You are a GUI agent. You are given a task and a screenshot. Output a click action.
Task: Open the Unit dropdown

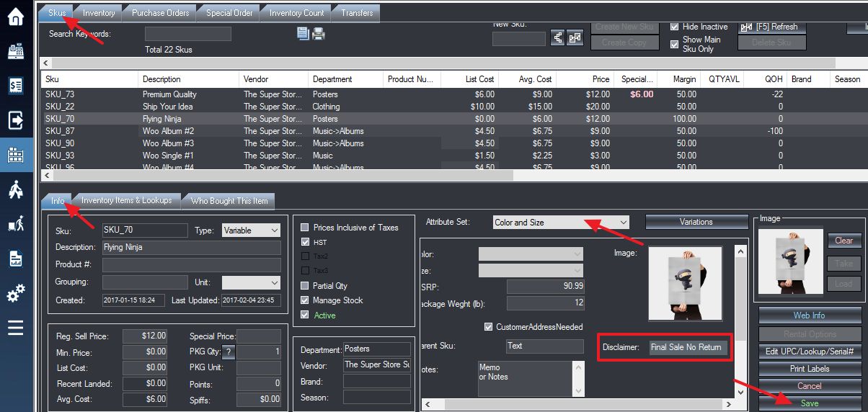251,282
